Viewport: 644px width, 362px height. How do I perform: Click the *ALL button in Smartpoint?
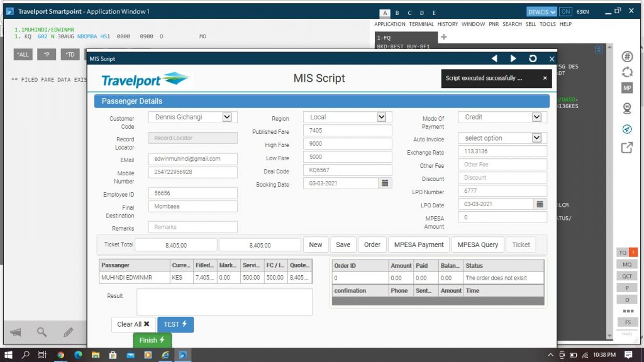(x=23, y=54)
